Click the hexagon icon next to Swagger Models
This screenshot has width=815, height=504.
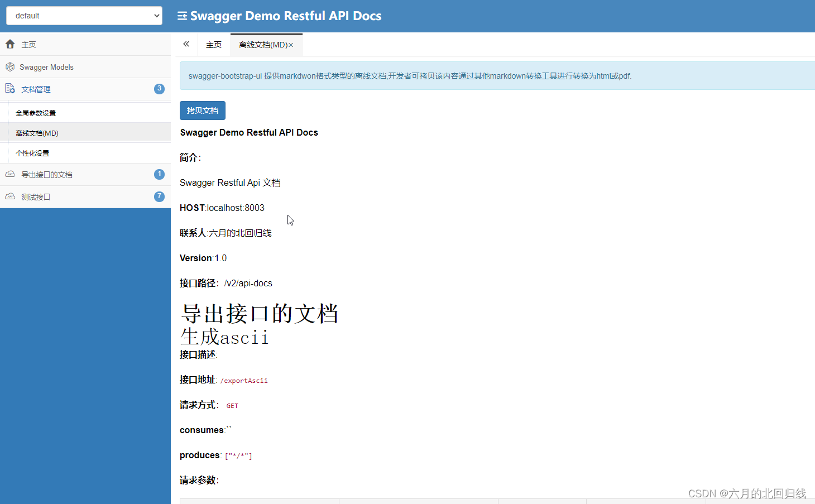click(10, 66)
